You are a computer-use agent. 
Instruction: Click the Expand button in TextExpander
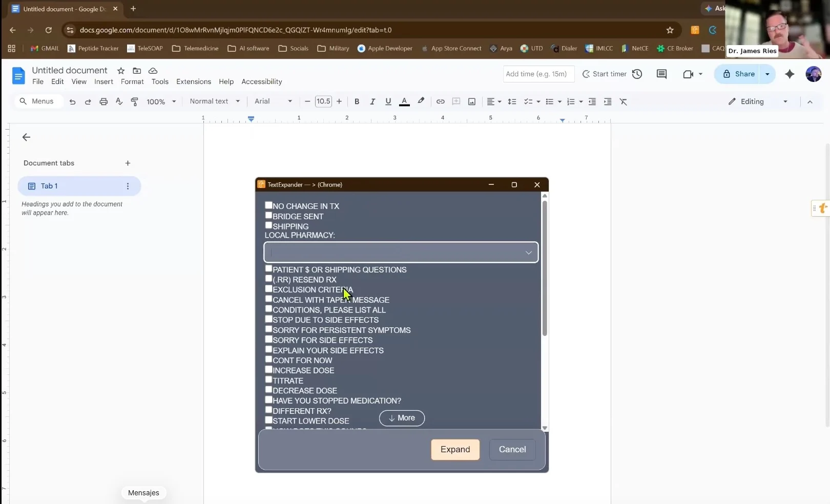coord(455,449)
